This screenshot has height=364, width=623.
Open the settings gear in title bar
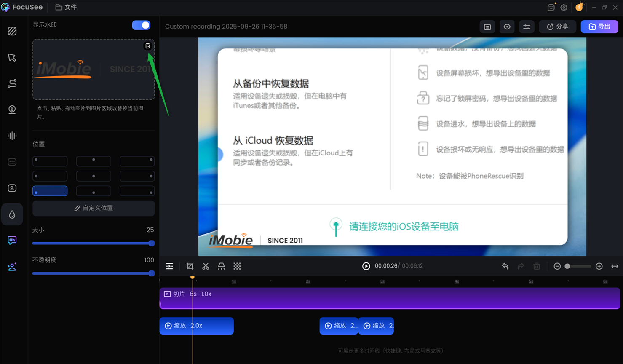pyautogui.click(x=564, y=7)
